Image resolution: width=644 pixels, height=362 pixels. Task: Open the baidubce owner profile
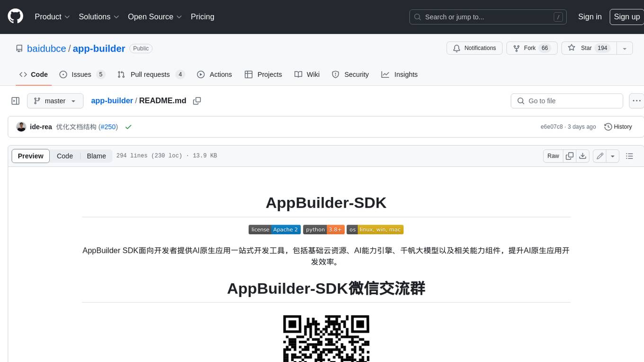tap(46, 48)
